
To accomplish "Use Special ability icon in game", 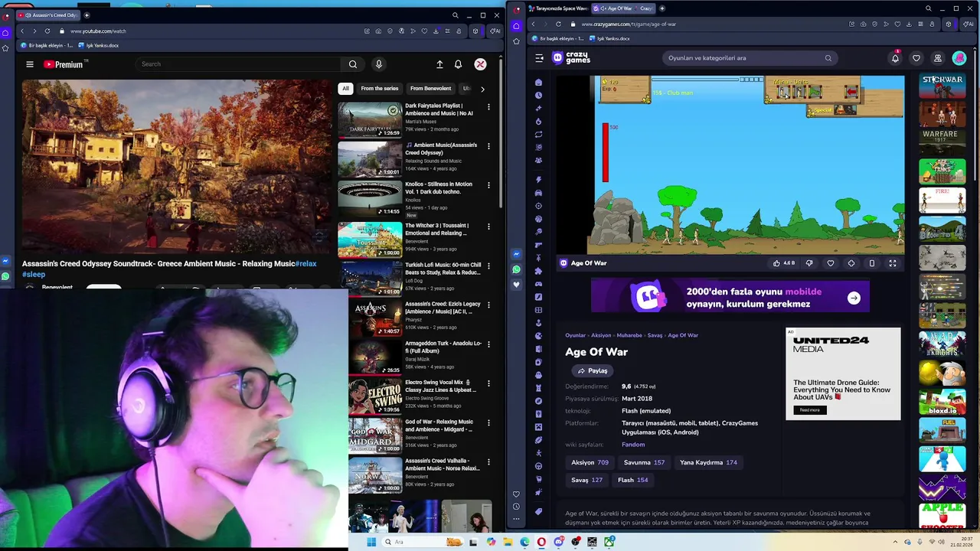I will click(844, 110).
